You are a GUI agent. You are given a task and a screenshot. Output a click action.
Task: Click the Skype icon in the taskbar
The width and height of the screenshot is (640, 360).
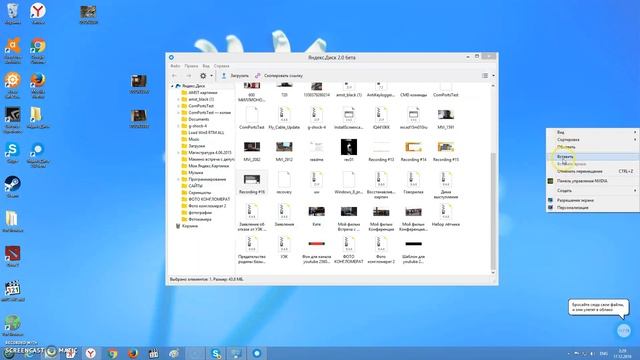pos(216,353)
